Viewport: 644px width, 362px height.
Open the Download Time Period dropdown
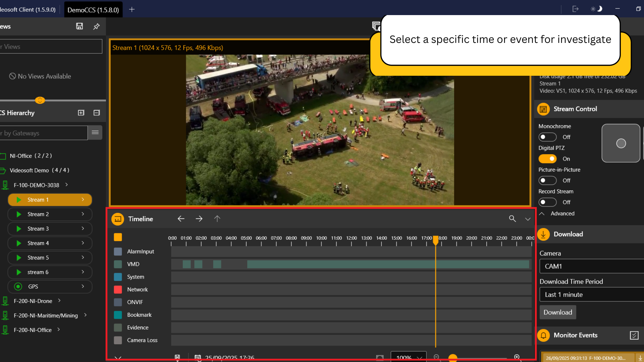pos(590,294)
